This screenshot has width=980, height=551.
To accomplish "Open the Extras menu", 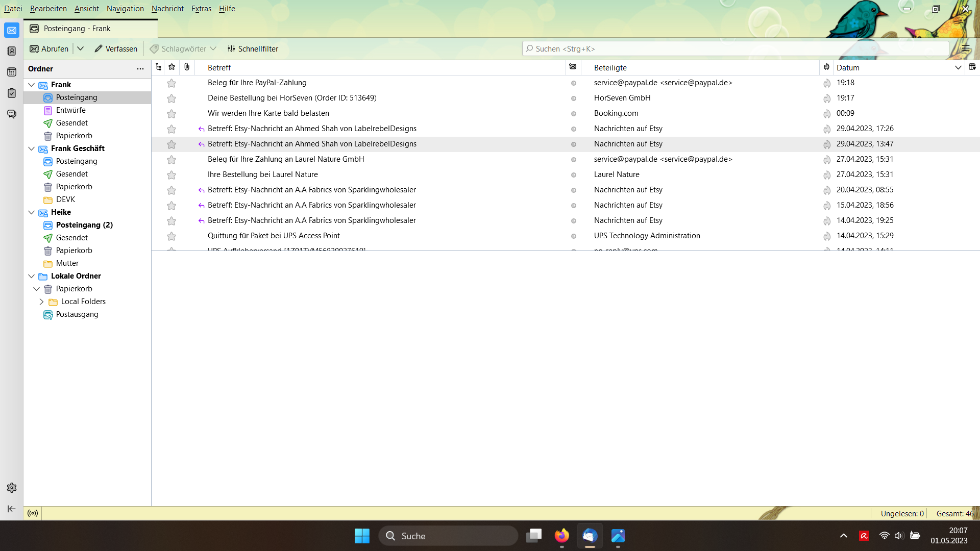I will [x=201, y=9].
